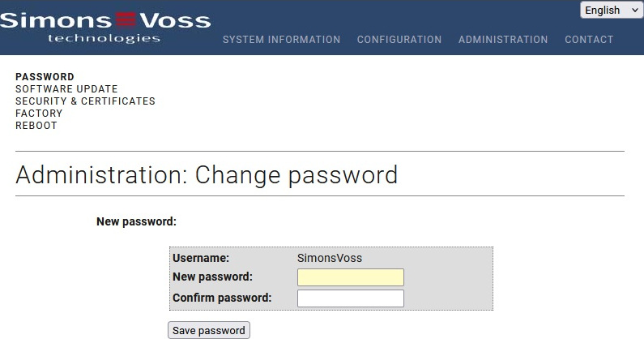Click the 'Administration: Change password' heading
This screenshot has height=339, width=644.
click(207, 174)
